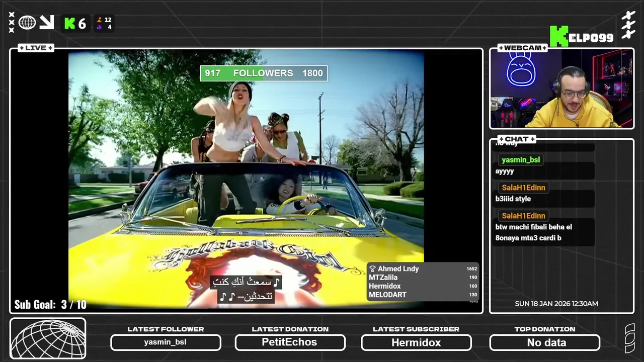Screen dimensions: 644x362
Task: Select latest subscriber Hermidox box
Action: click(x=416, y=342)
